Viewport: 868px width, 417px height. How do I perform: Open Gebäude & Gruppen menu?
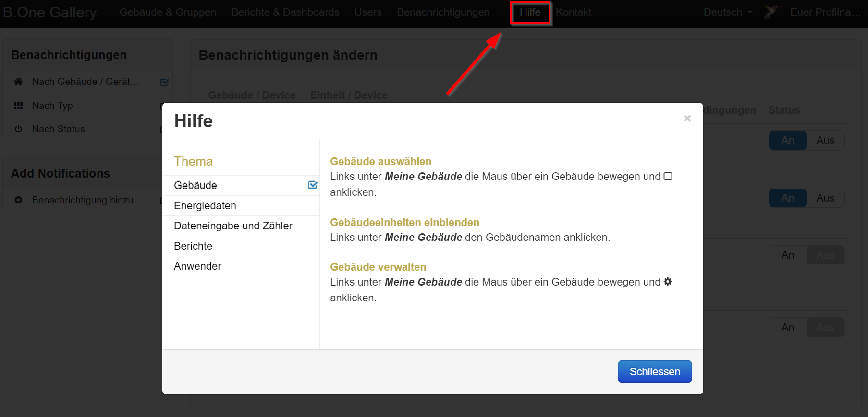[x=168, y=12]
